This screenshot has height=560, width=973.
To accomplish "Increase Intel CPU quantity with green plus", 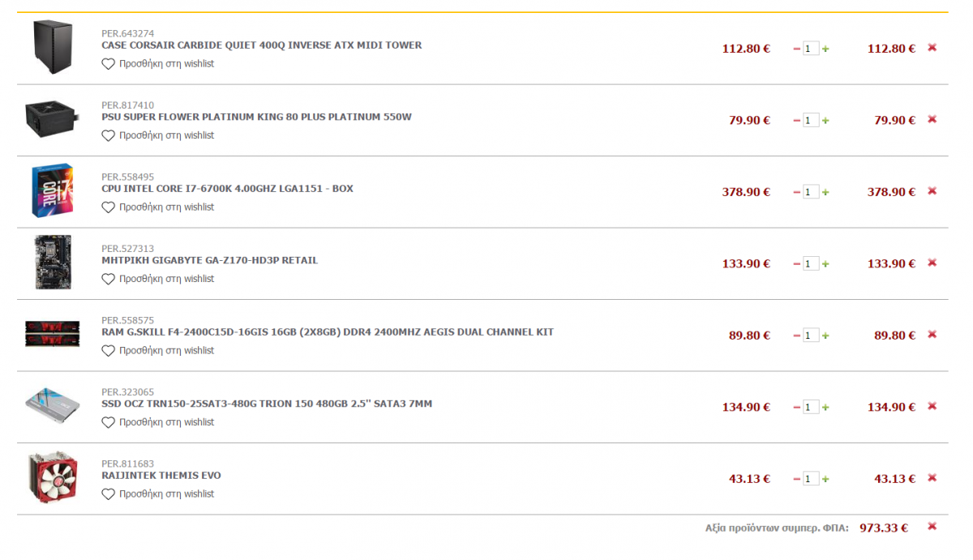I will [825, 192].
